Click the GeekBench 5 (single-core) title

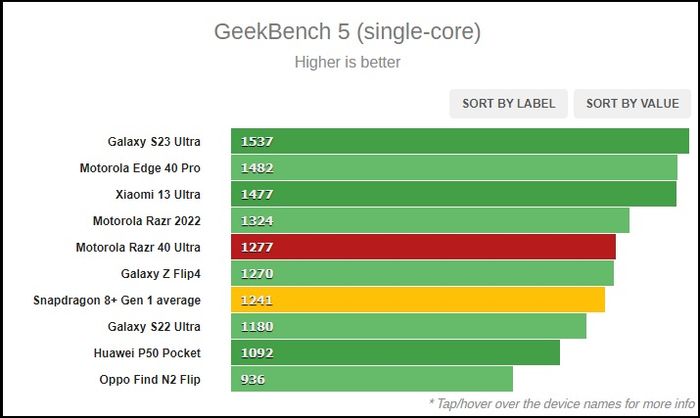tap(347, 32)
